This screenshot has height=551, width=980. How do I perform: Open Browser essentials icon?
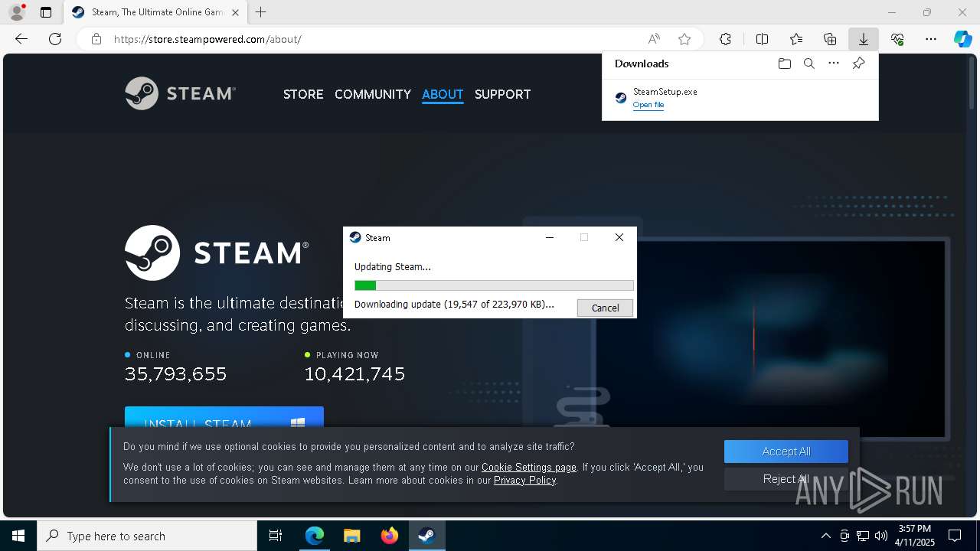coord(897,39)
